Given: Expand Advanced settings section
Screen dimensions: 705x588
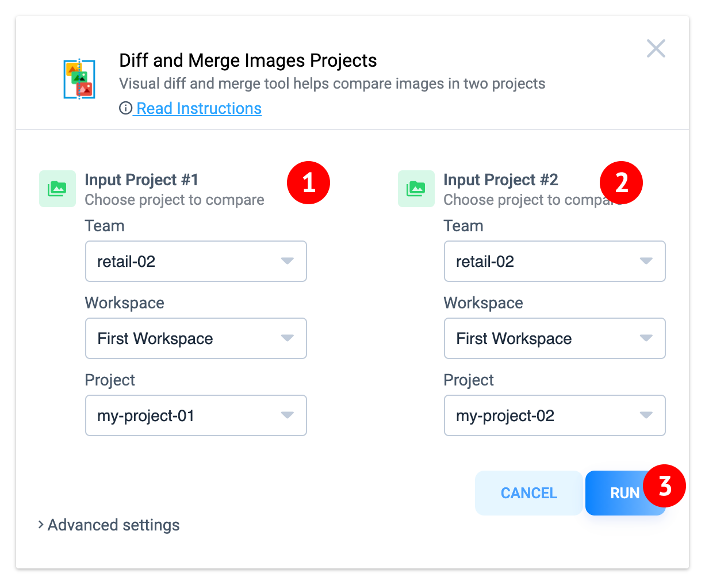Looking at the screenshot, I should [x=109, y=525].
